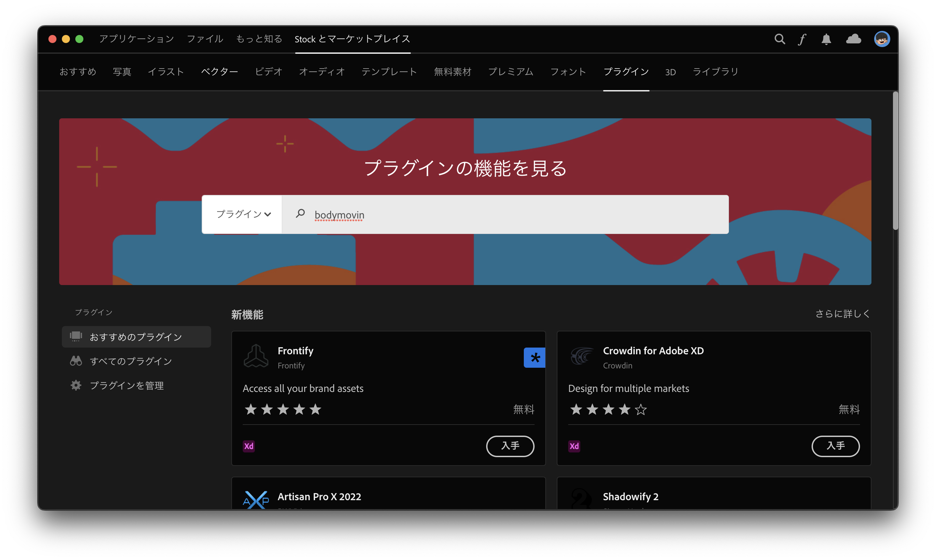Image resolution: width=936 pixels, height=560 pixels.
Task: Click the Design for multiple markets text
Action: pyautogui.click(x=628, y=388)
